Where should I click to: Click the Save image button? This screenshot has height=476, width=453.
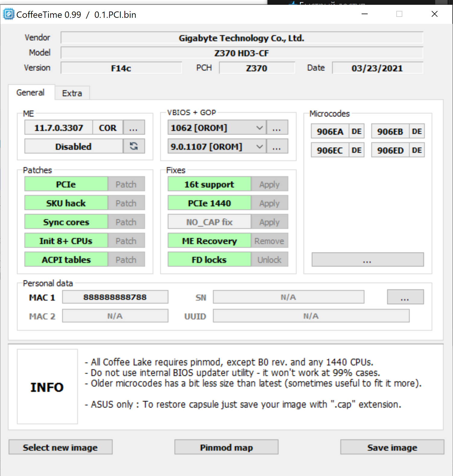pyautogui.click(x=392, y=447)
